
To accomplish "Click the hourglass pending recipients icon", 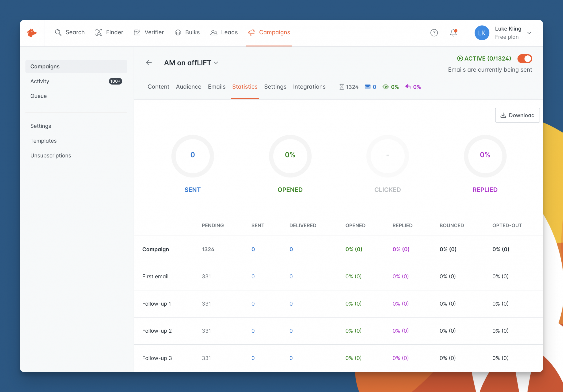I will coord(341,87).
